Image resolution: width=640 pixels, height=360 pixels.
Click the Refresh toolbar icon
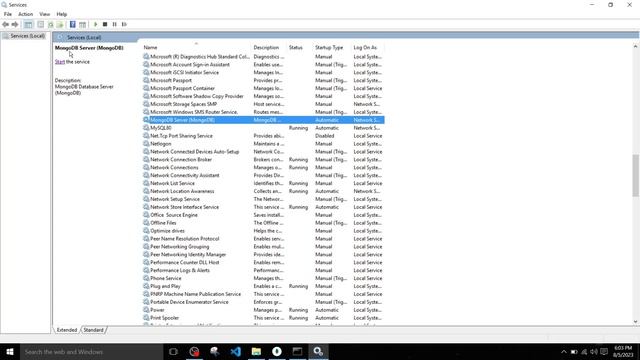(51, 24)
